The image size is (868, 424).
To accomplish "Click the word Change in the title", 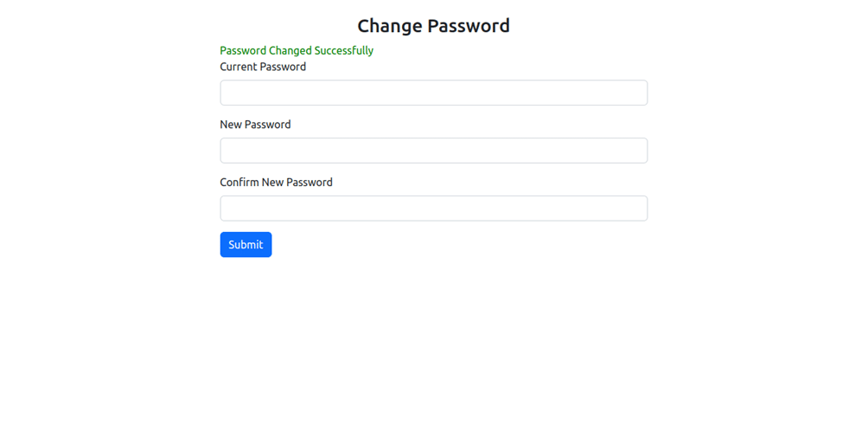I will tap(389, 26).
